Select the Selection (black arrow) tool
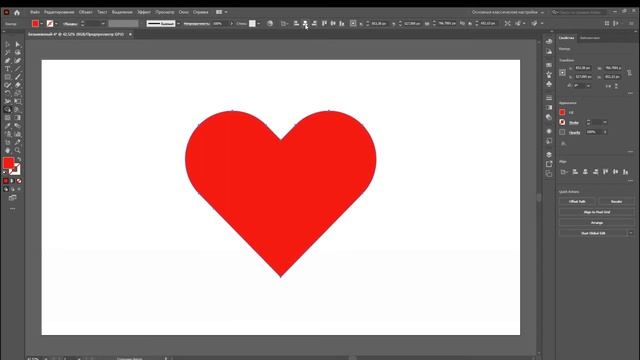 coord(8,44)
